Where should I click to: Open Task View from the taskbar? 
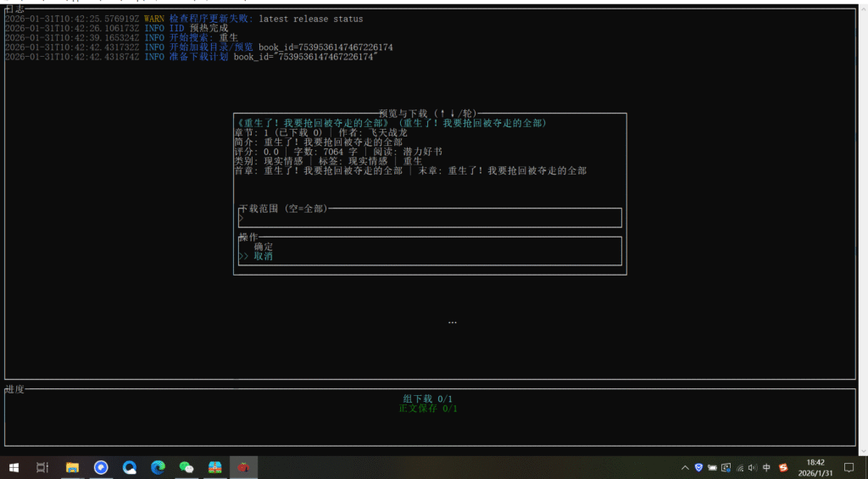coord(42,467)
